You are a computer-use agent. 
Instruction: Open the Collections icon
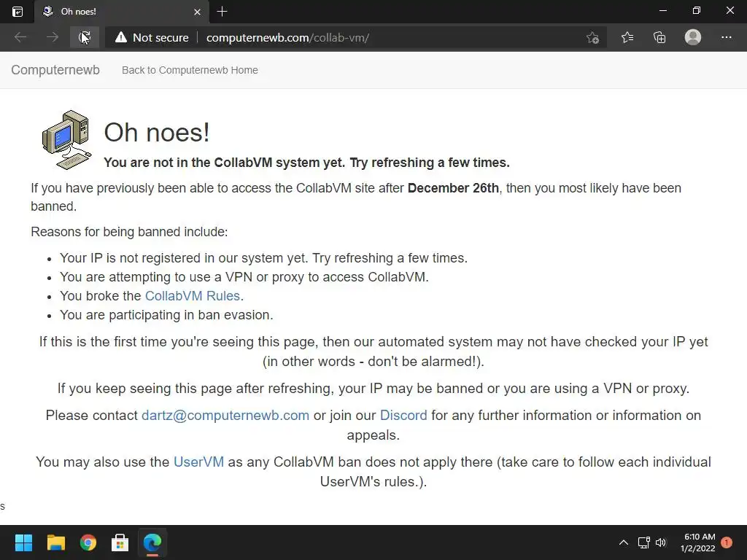point(659,37)
